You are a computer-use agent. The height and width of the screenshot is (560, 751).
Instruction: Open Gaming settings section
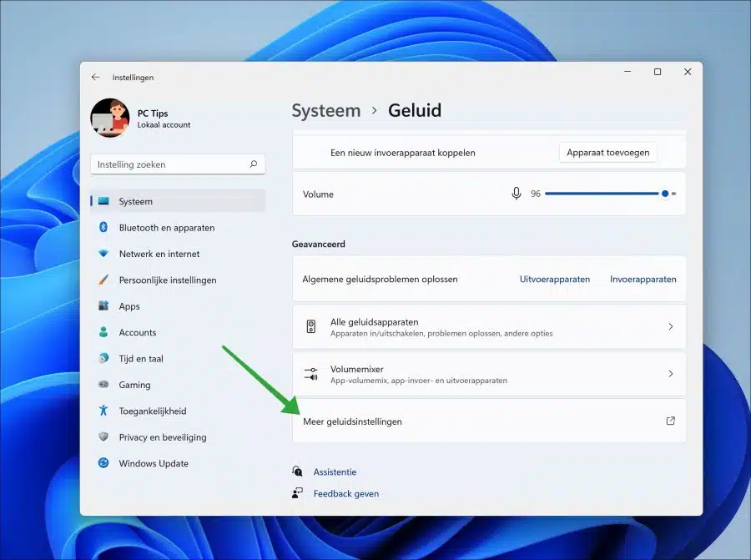pyautogui.click(x=178, y=385)
